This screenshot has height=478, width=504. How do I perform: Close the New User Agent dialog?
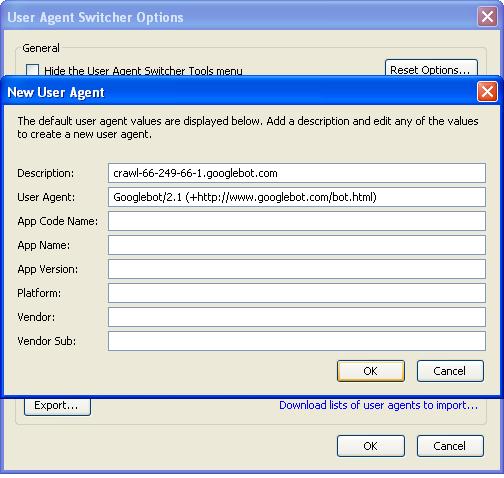[487, 91]
